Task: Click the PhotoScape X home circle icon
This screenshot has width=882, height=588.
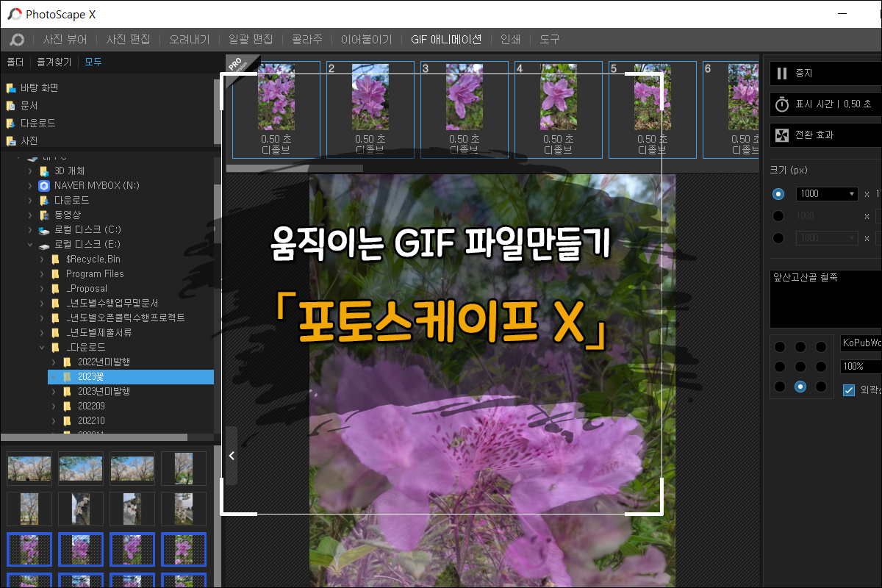Action: point(16,40)
